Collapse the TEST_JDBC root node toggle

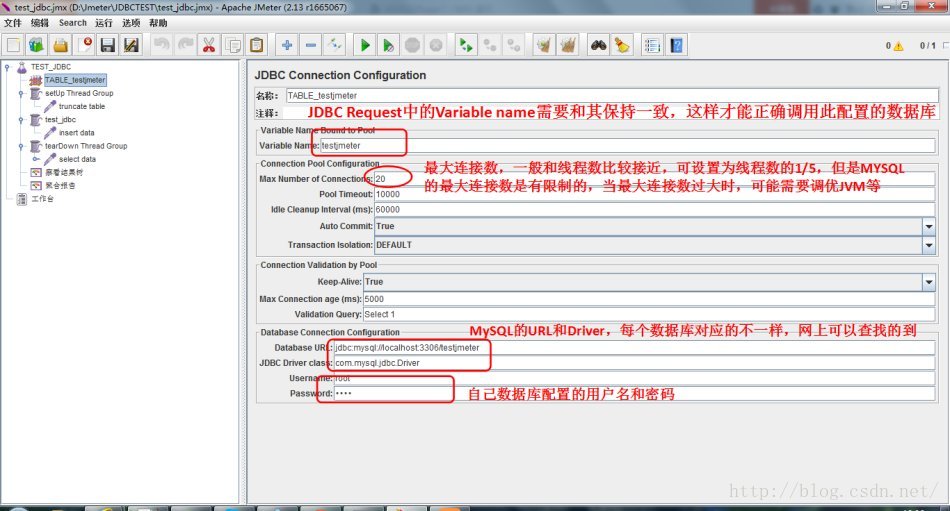point(7,67)
